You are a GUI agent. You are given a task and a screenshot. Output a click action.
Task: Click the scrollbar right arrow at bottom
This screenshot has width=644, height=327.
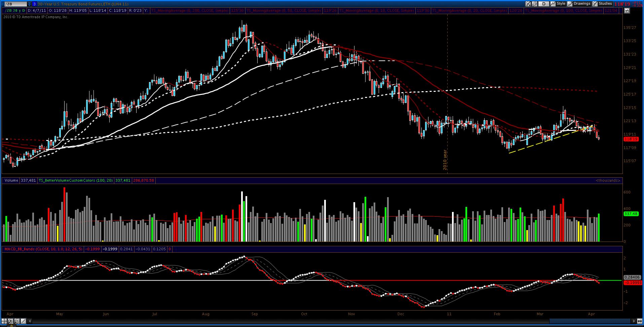(634, 321)
